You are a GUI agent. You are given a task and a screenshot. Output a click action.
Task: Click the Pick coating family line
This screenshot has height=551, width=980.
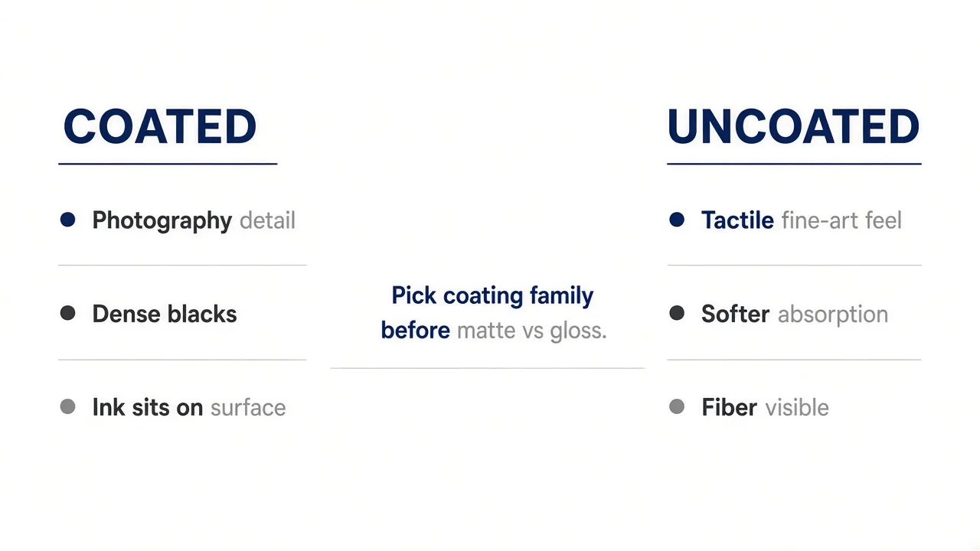click(x=492, y=295)
